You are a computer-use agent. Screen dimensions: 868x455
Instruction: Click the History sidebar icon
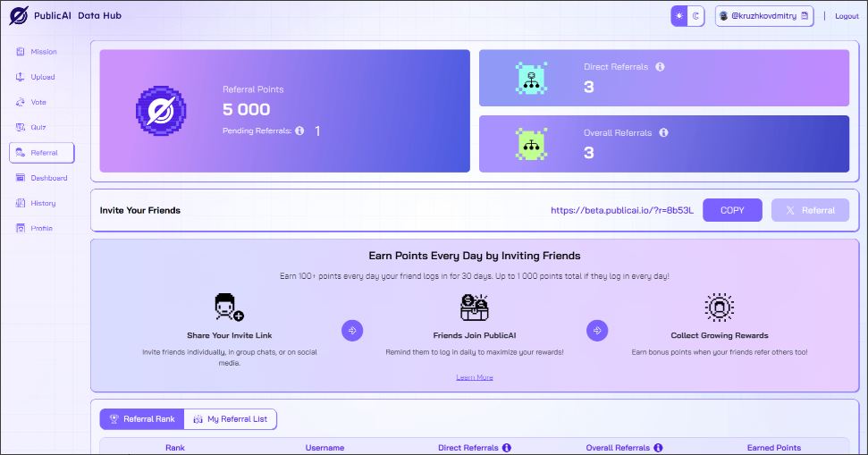coord(21,203)
